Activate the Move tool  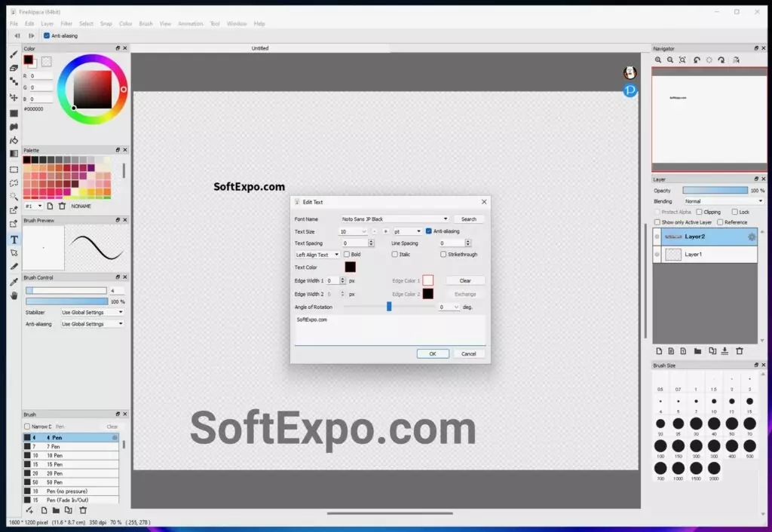pyautogui.click(x=13, y=99)
